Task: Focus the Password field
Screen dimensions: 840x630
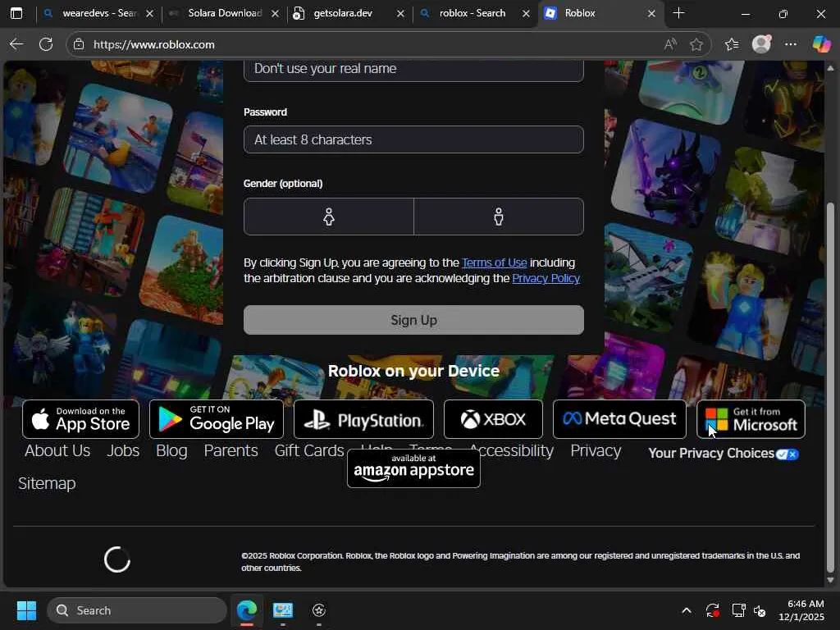Action: (x=413, y=139)
